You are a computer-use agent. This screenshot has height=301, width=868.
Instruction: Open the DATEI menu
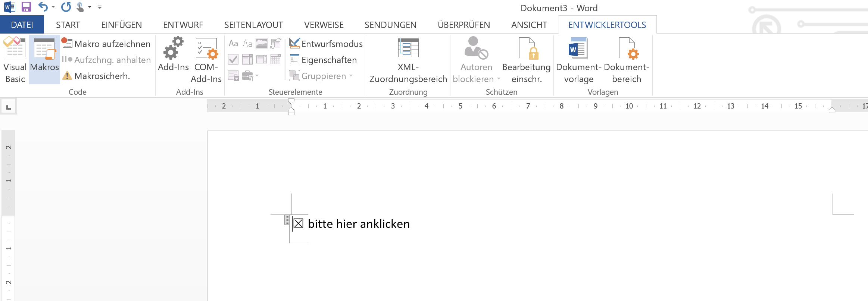22,25
